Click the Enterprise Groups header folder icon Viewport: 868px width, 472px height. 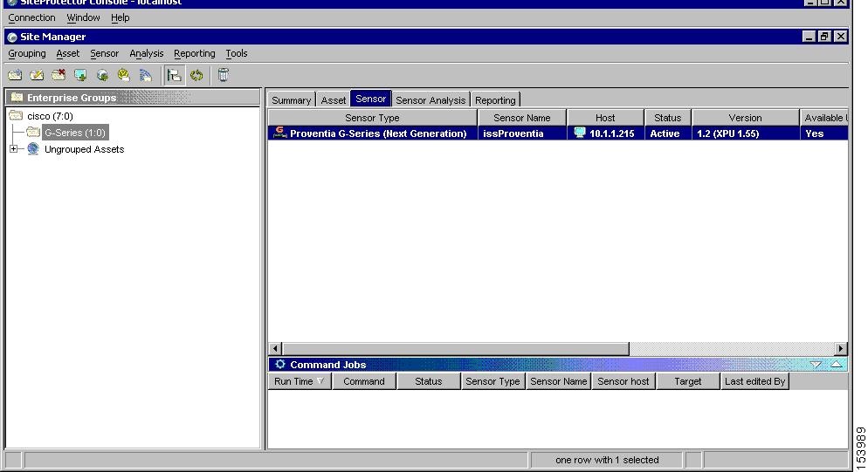(x=17, y=98)
